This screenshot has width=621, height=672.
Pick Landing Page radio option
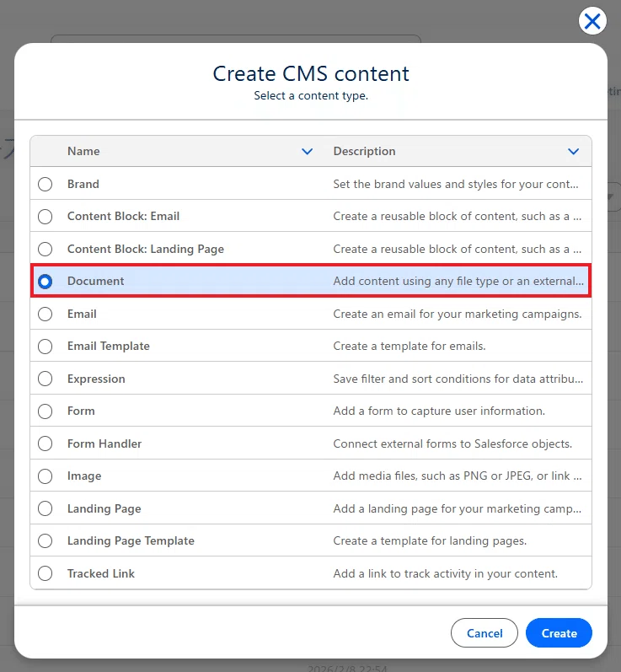45,508
